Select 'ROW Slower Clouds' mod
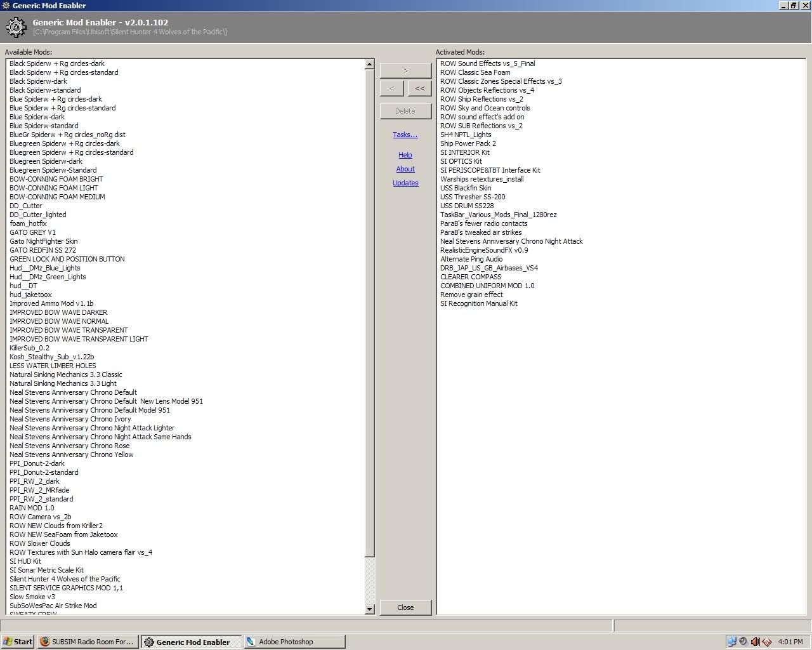The image size is (812, 650). click(39, 543)
